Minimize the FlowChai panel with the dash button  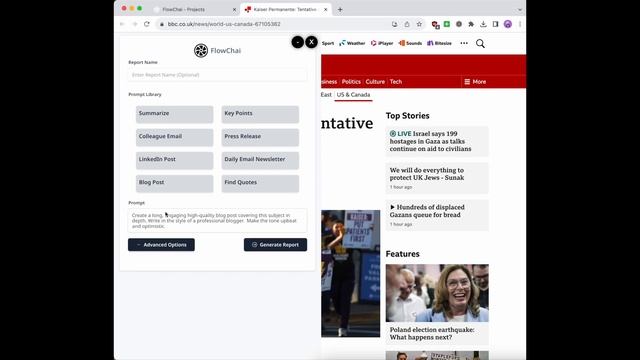tap(298, 42)
